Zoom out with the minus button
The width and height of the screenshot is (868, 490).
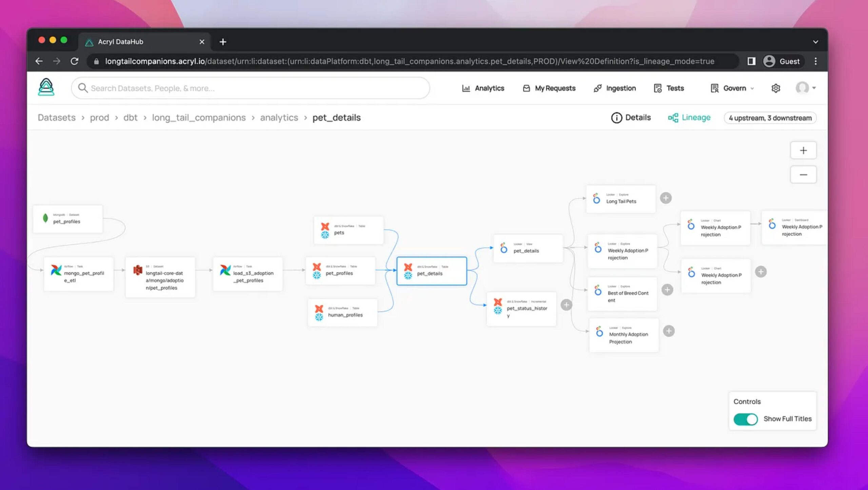point(803,175)
